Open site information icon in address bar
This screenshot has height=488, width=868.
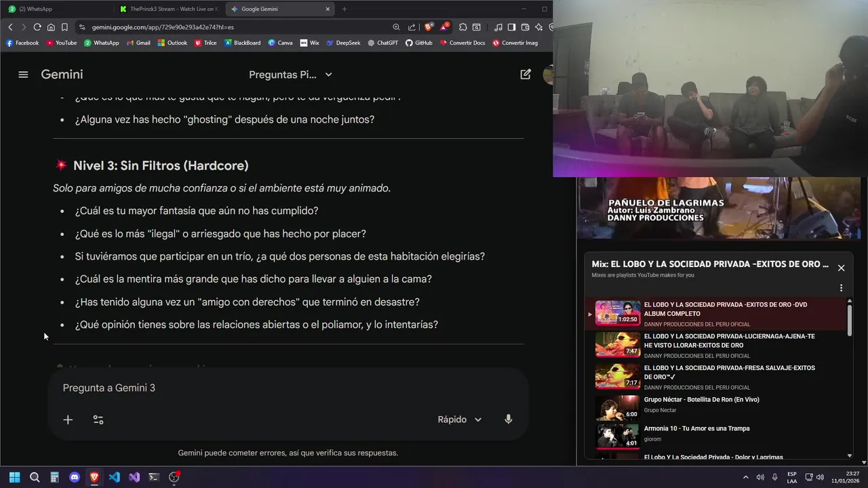[x=82, y=27]
